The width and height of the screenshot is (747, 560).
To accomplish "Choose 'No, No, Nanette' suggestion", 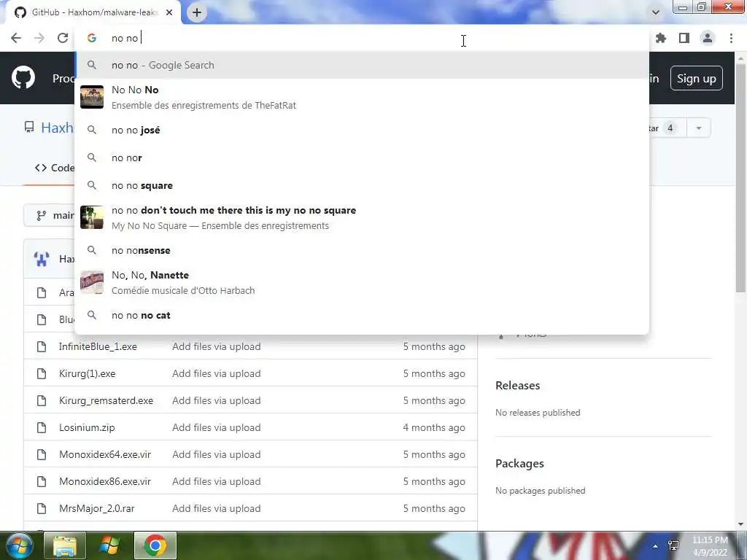I will [362, 282].
